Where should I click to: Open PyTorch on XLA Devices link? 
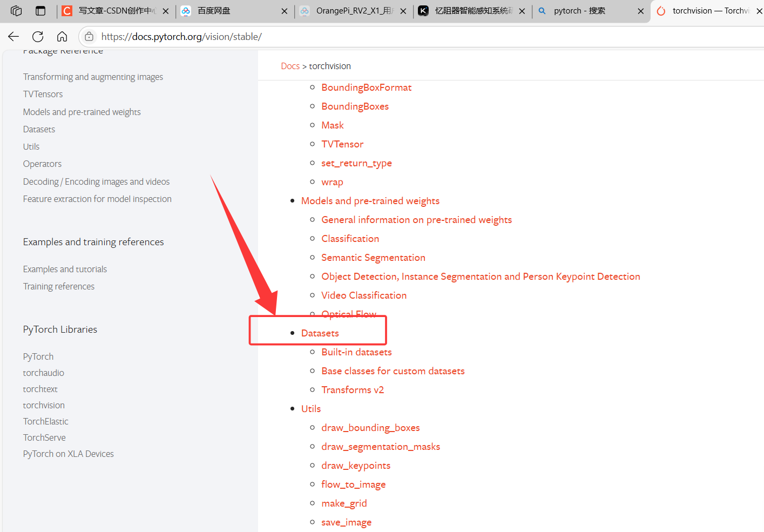pos(68,454)
